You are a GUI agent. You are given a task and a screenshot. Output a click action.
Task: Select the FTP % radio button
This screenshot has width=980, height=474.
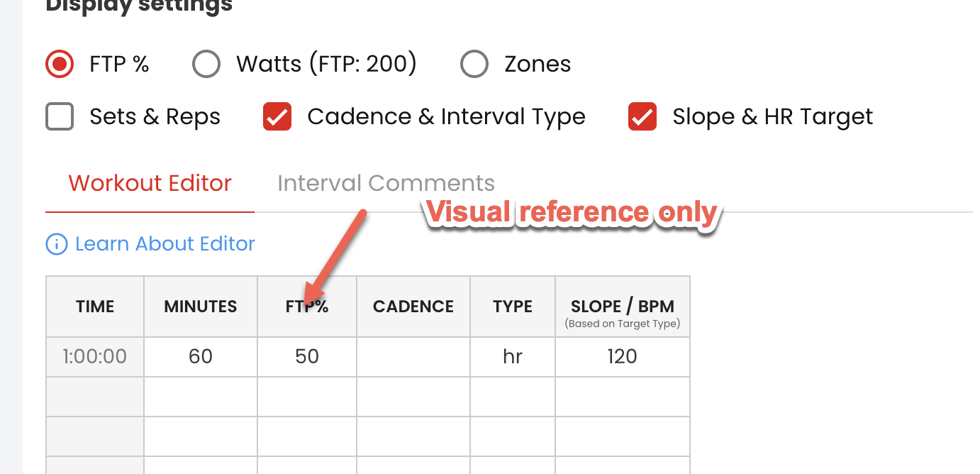[x=60, y=65]
